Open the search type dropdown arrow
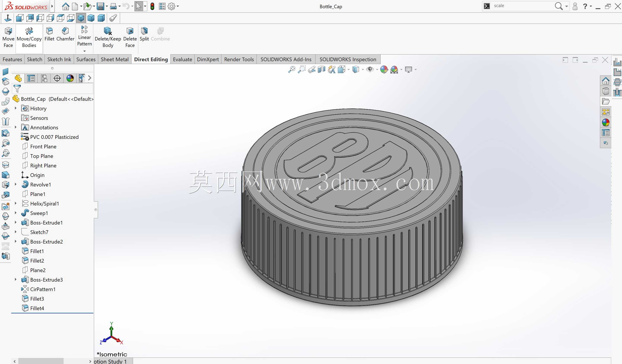 [566, 6]
